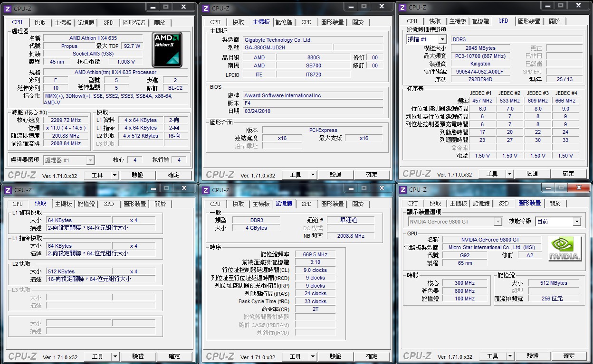The width and height of the screenshot is (593, 364).
Task: Click the code name value Propus
Action: [x=69, y=46]
